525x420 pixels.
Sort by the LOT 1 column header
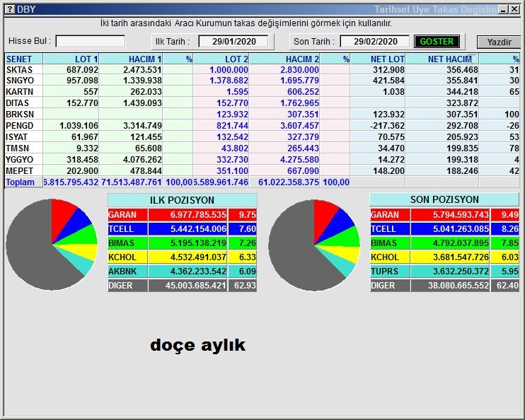tap(71, 59)
